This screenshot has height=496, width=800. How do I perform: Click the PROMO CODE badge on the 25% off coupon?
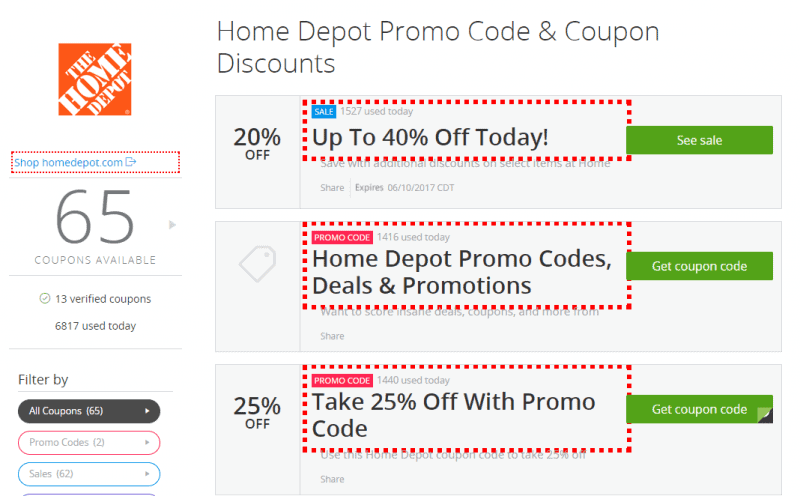tap(342, 381)
